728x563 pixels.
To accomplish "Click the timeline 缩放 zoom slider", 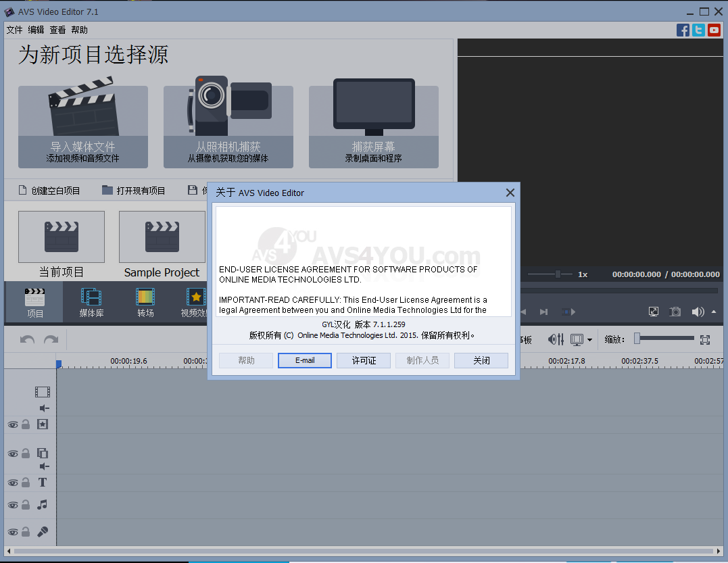I will [664, 339].
